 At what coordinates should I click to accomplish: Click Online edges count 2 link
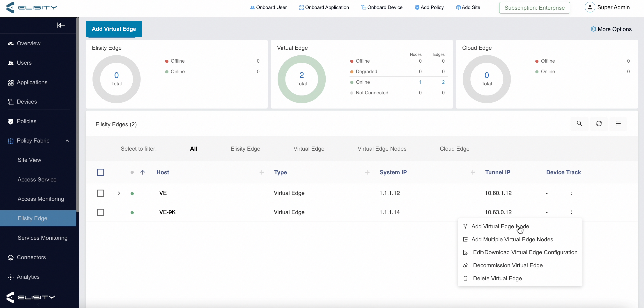click(x=443, y=82)
